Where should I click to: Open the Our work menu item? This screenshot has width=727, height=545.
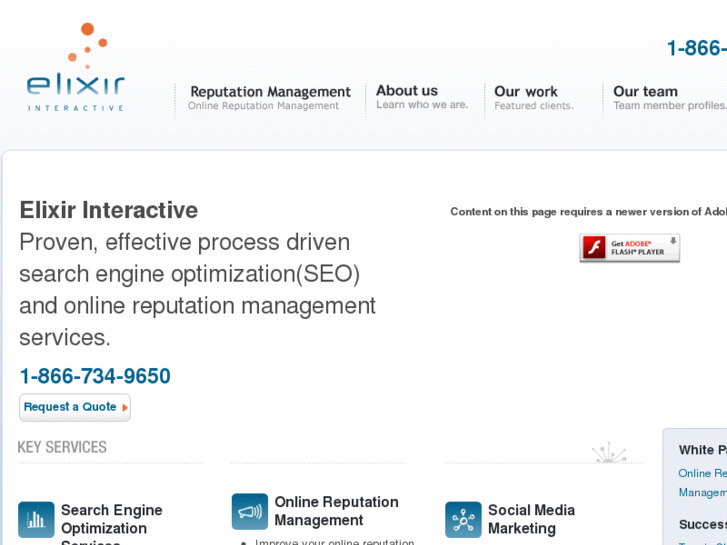click(526, 91)
